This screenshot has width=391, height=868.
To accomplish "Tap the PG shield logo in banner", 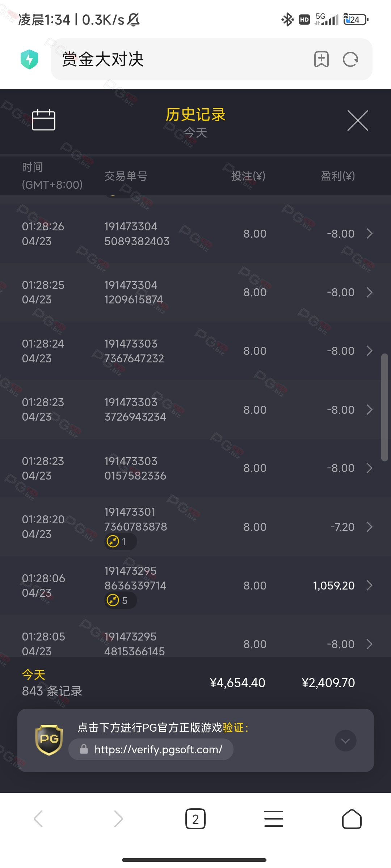I will pos(49,740).
